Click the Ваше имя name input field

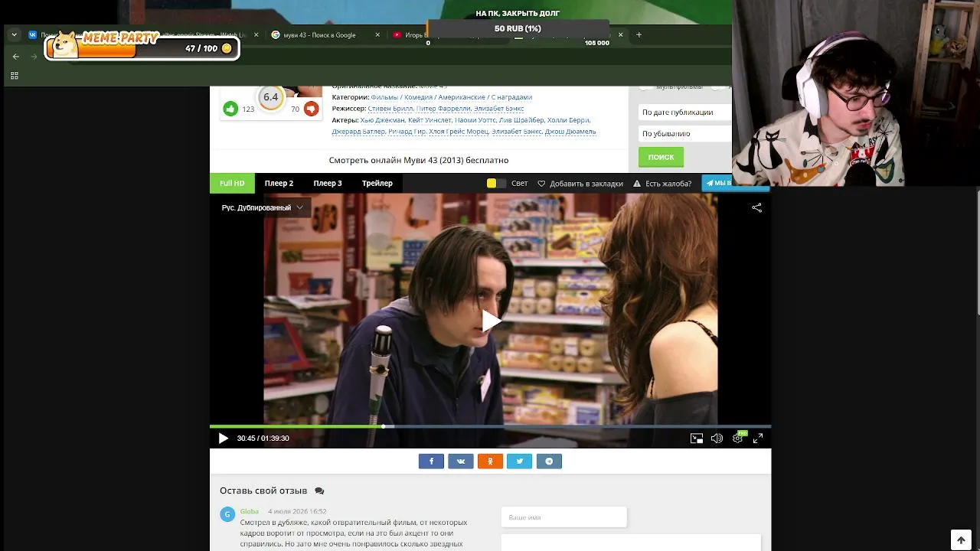563,517
